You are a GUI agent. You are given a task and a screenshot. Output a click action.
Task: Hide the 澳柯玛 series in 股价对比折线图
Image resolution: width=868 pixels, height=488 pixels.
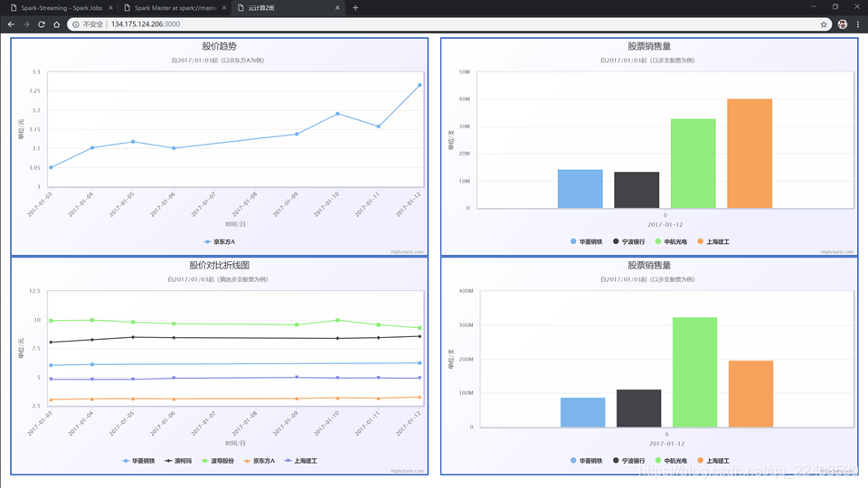point(178,461)
